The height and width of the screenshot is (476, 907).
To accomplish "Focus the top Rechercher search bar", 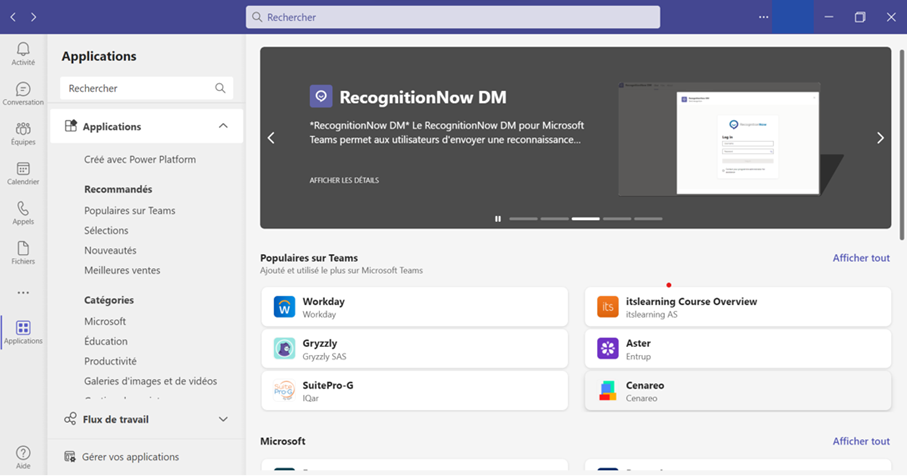I will (453, 17).
